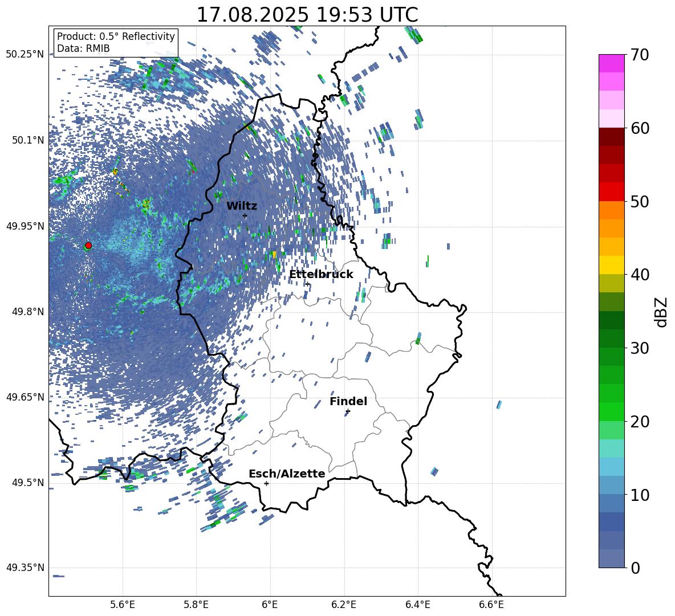675x616 pixels.
Task: Click the 50.1°N latitude label
Action: (x=28, y=140)
